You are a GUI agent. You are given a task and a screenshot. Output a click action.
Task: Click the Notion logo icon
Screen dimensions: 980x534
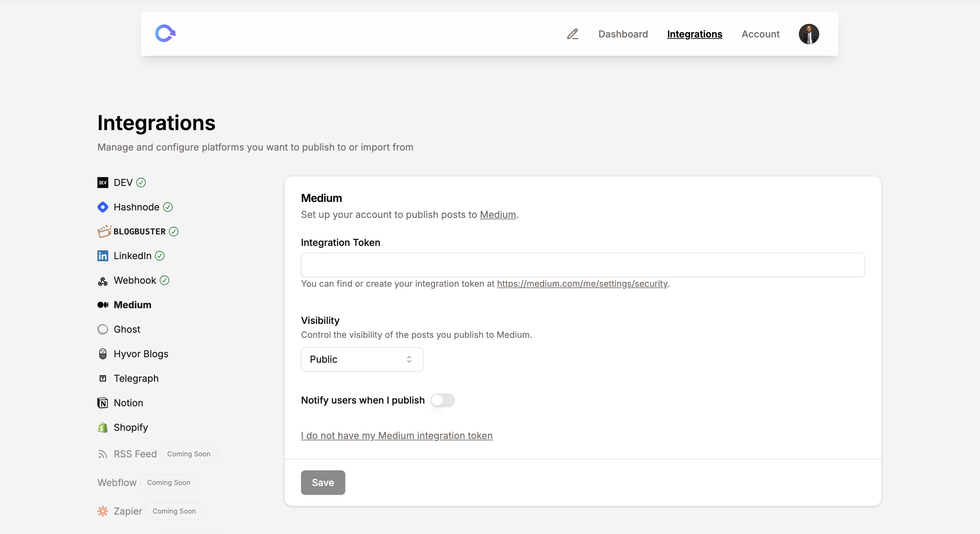click(x=103, y=403)
